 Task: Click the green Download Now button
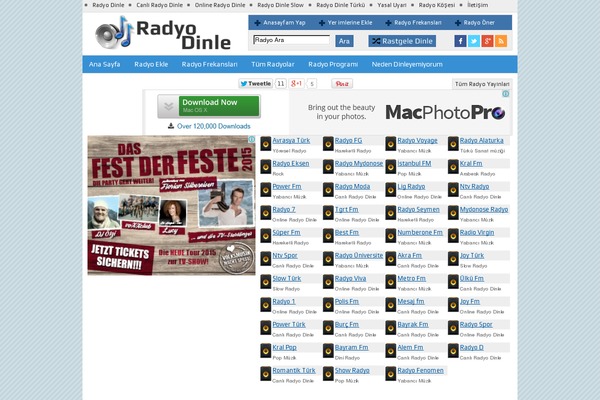219,106
